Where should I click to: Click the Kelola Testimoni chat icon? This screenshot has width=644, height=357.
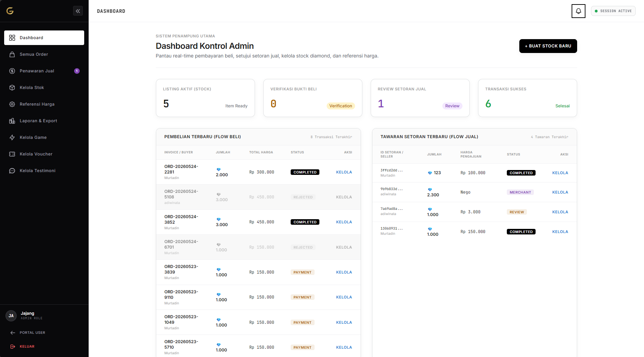click(12, 171)
